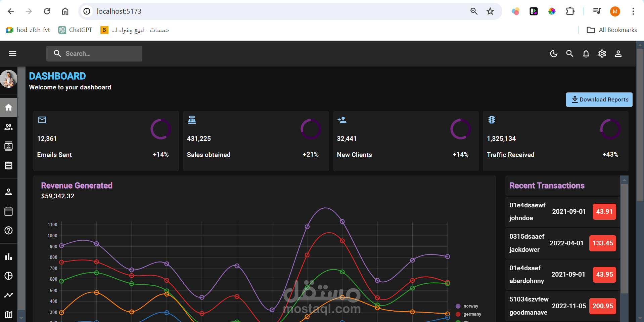Open invoices receipt icon in sidebar
The image size is (644, 322).
pyautogui.click(x=8, y=165)
